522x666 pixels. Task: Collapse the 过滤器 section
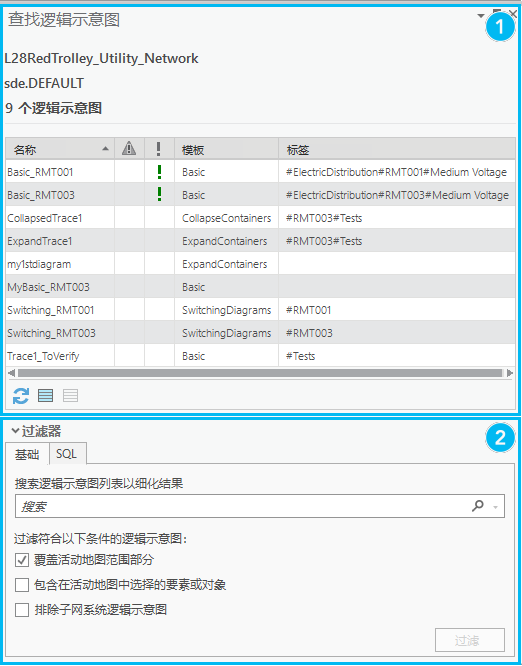[15, 431]
